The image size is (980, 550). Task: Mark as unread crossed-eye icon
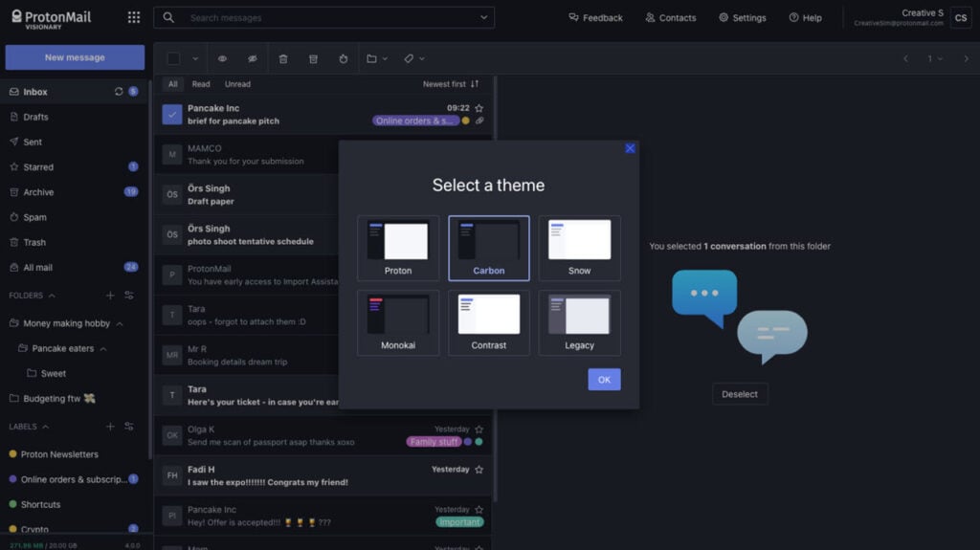[253, 58]
